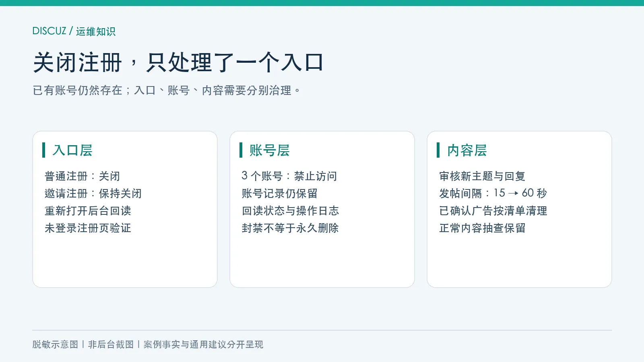Select the '账号层' card heading

270,150
